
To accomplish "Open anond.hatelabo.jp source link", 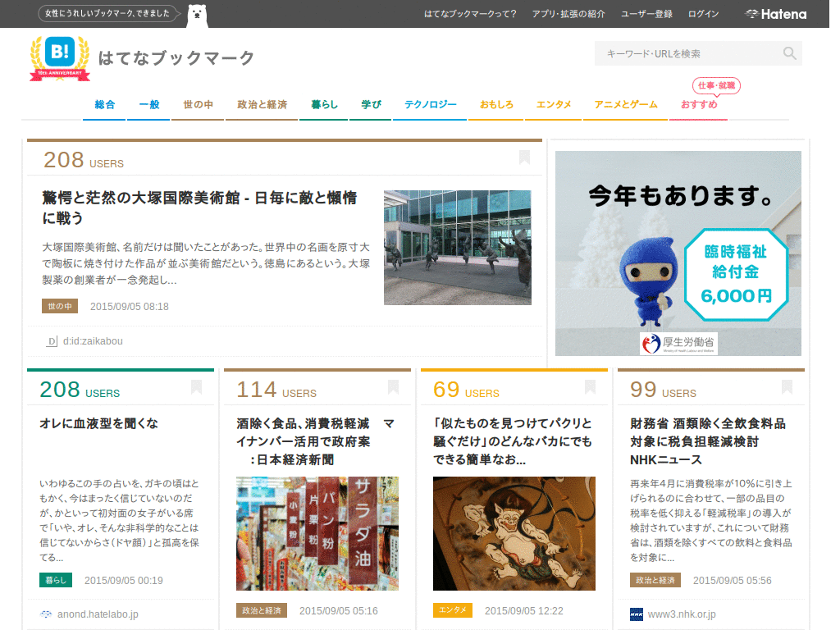I will [98, 614].
